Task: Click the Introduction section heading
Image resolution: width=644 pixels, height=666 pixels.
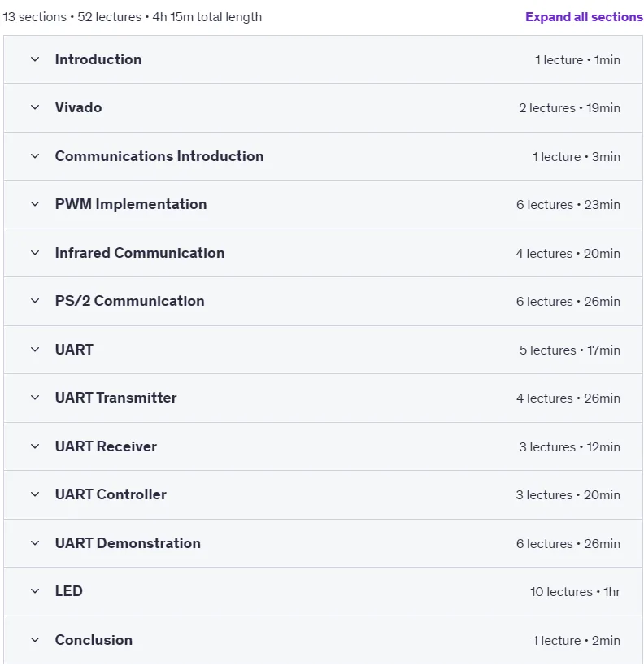Action: pos(98,59)
